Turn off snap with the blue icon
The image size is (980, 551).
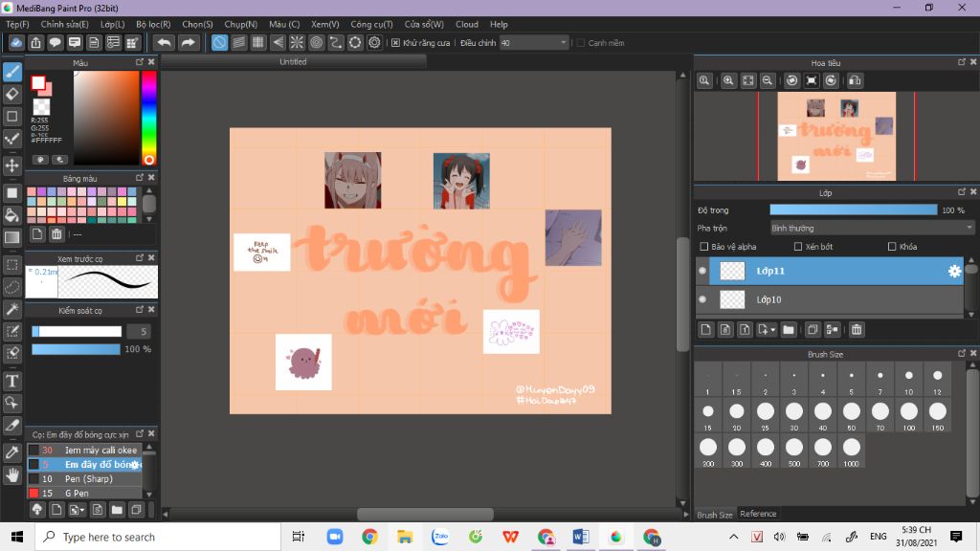(x=219, y=42)
